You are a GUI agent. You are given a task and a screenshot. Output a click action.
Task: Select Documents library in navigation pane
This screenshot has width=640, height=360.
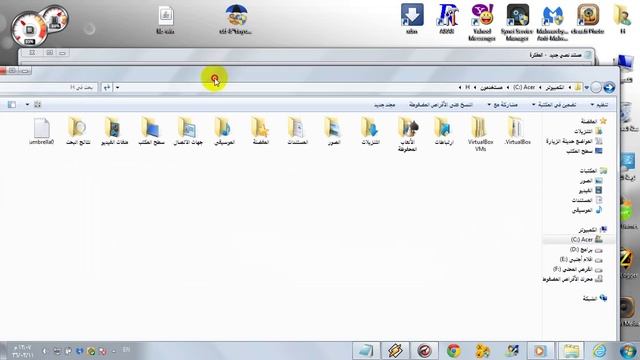(587, 200)
